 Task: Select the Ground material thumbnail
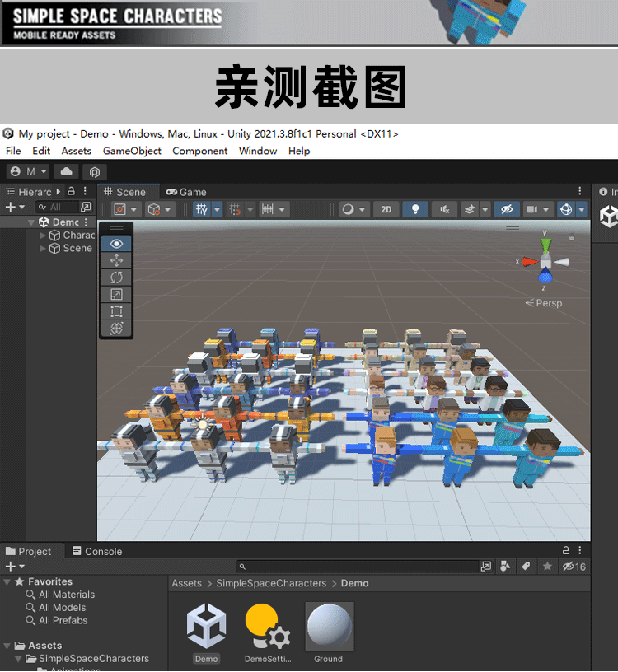329,628
